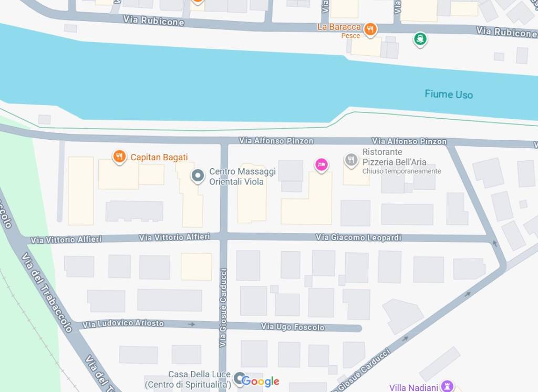Image resolution: width=538 pixels, height=392 pixels.
Task: Open Ristorante Pizzeria Bell'Aria gray pin
Action: (351, 160)
